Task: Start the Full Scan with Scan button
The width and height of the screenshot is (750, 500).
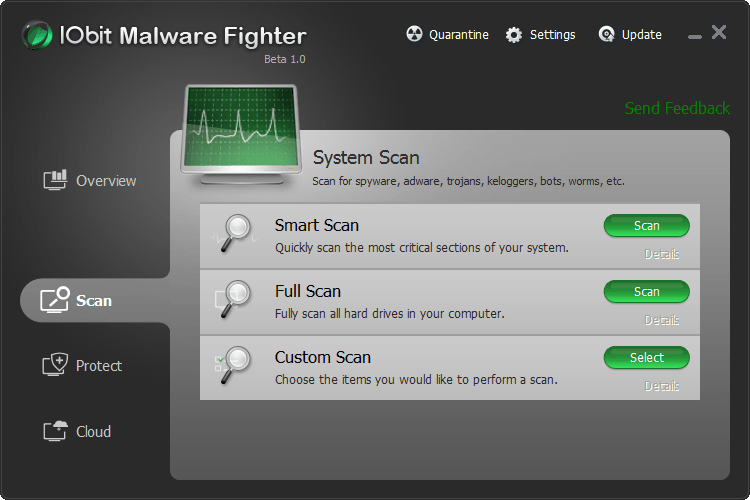Action: coord(647,291)
